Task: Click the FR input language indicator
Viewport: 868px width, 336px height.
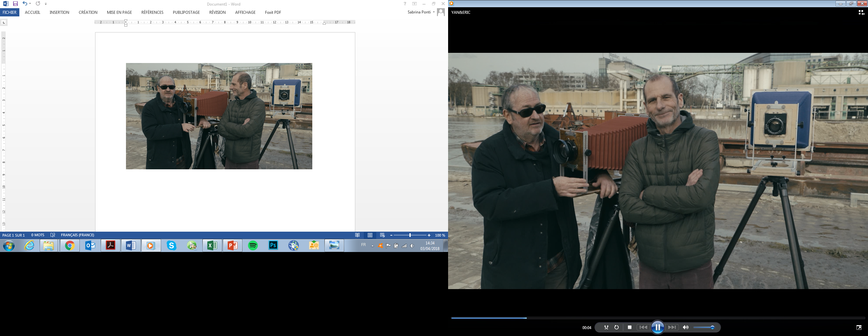Action: [363, 245]
